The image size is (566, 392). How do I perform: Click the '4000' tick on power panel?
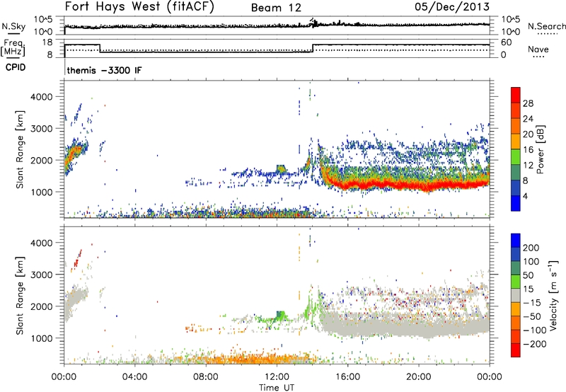tap(41, 97)
